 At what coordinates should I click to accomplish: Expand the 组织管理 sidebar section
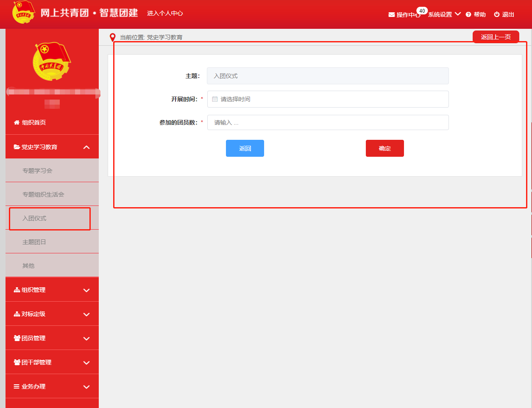pos(86,290)
